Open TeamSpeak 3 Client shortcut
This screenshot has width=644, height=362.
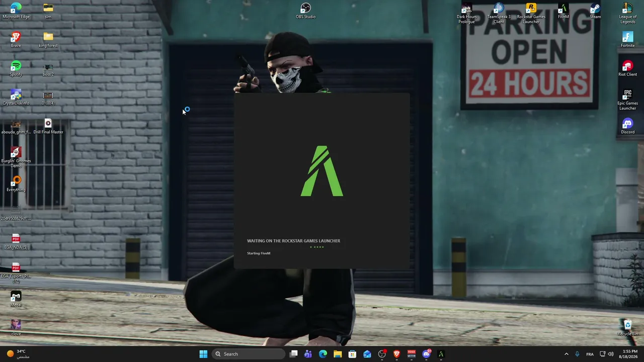[499, 13]
